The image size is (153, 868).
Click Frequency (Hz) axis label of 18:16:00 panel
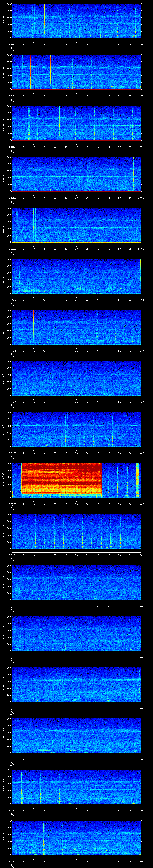click(3, 21)
